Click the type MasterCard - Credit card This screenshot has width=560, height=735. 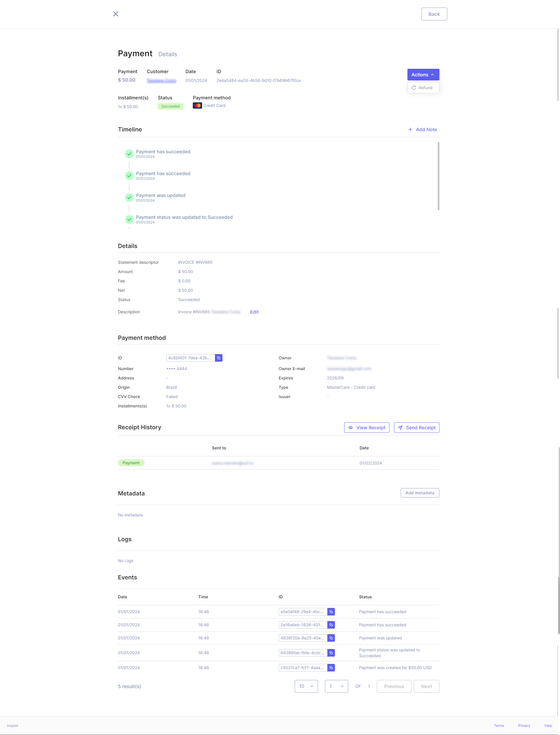click(351, 387)
